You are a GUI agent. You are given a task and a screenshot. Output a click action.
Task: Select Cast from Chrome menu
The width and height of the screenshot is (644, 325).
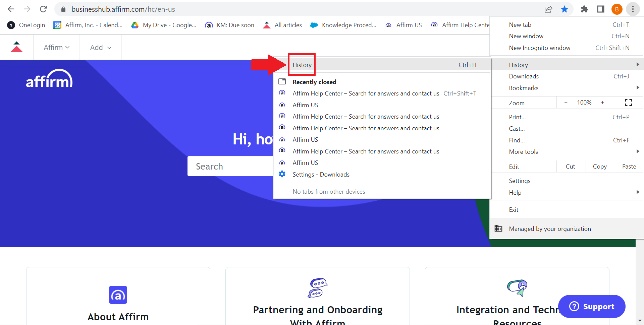(x=567, y=128)
